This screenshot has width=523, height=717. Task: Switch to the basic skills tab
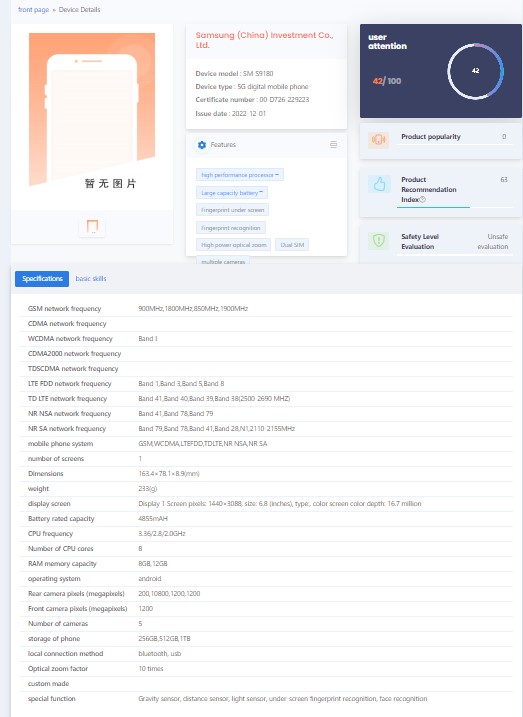point(91,278)
